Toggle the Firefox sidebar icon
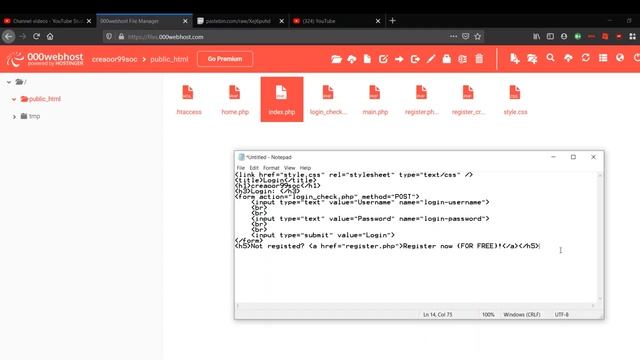The height and width of the screenshot is (360, 640). 550,36
